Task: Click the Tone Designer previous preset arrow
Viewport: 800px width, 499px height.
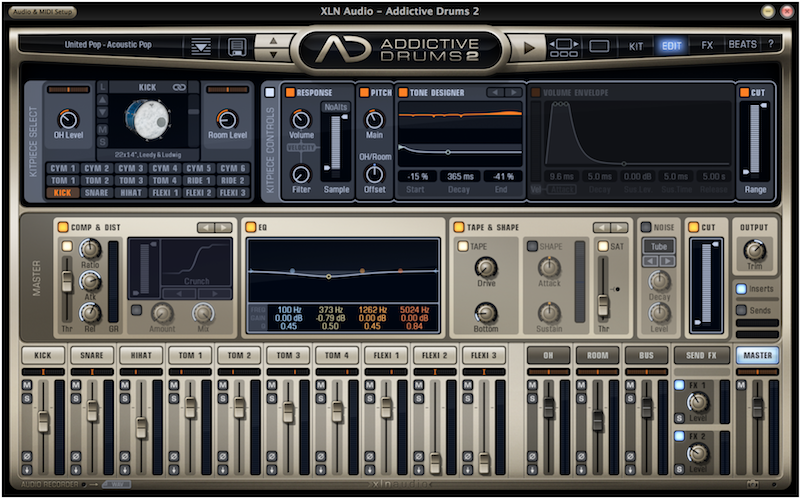Action: coord(495,92)
